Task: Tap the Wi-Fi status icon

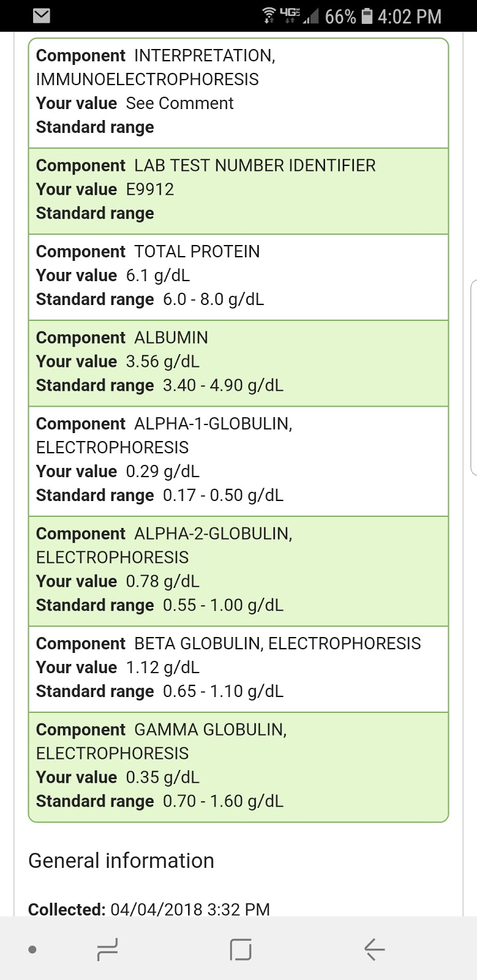Action: tap(269, 15)
